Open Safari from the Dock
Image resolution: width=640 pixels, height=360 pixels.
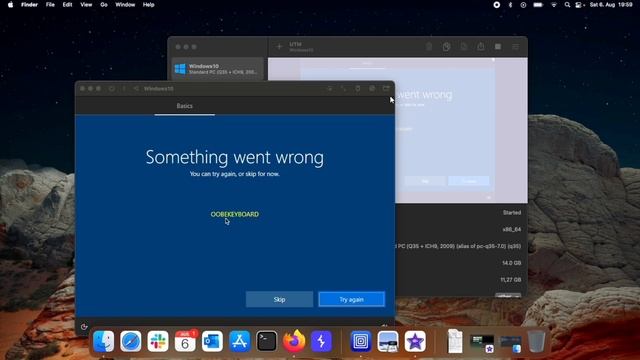click(131, 341)
